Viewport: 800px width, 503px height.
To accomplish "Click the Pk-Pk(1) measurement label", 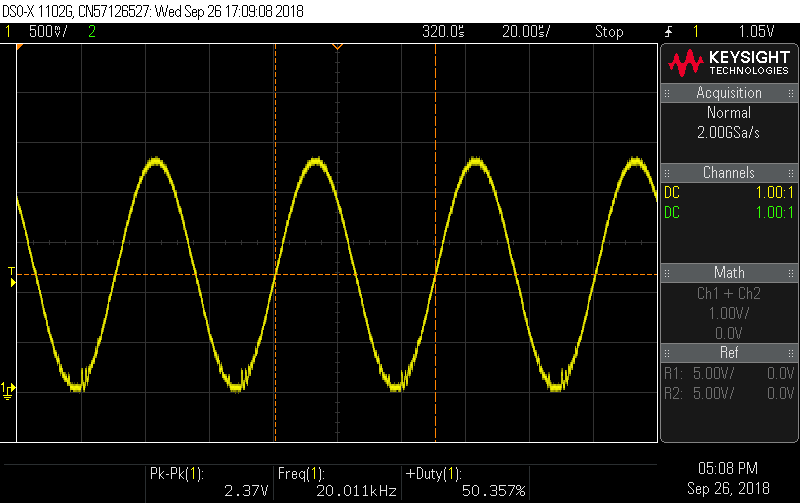I will pos(177,474).
